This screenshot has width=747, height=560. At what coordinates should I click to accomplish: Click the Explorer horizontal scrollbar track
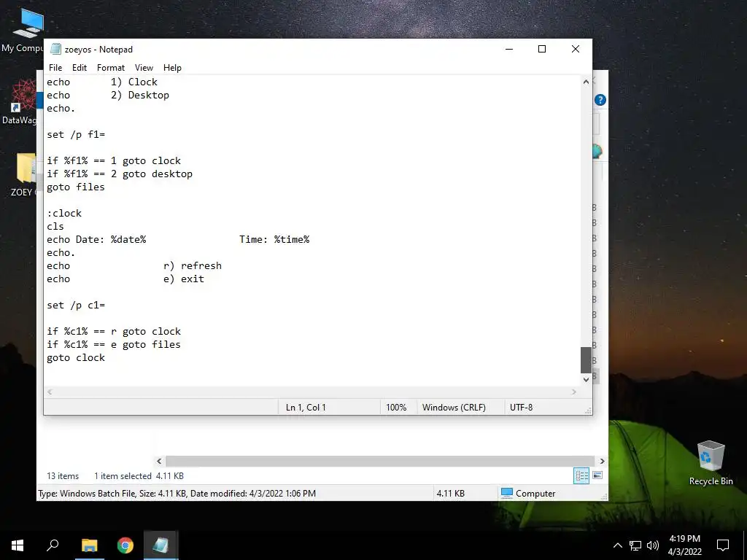click(x=379, y=461)
